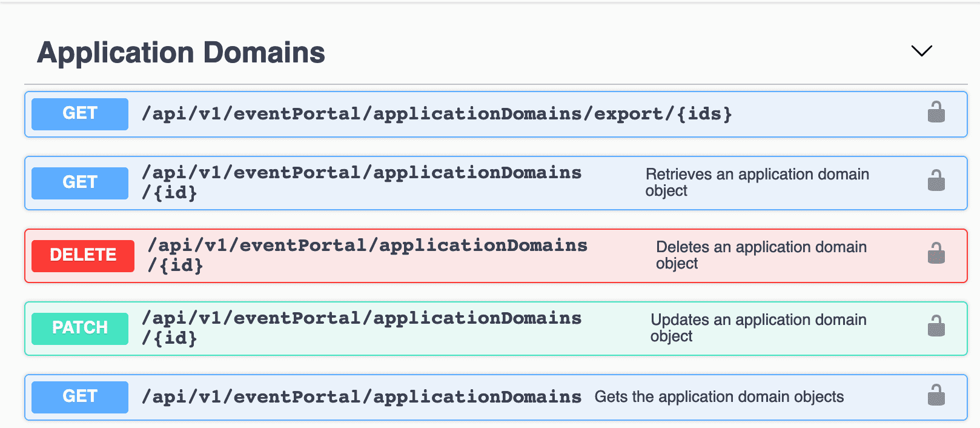Click the 'Retrieves an application domain object' description
980x428 pixels.
(x=757, y=182)
